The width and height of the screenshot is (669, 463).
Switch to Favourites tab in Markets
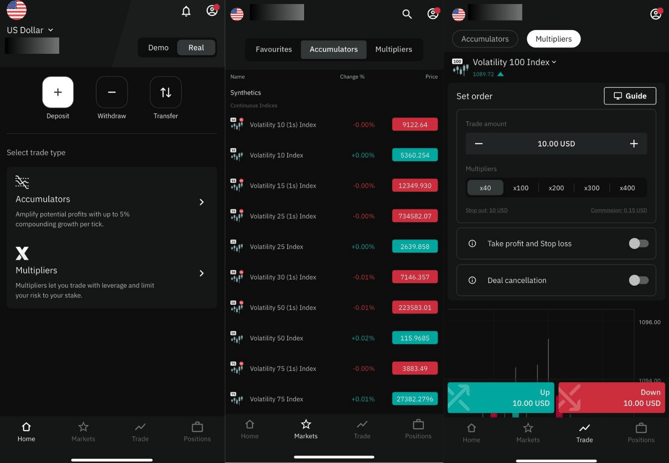tap(273, 50)
